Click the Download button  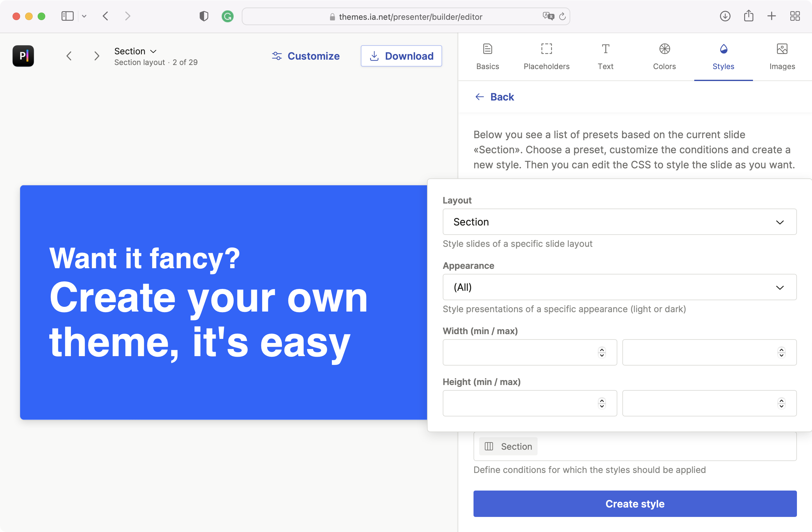pyautogui.click(x=401, y=56)
